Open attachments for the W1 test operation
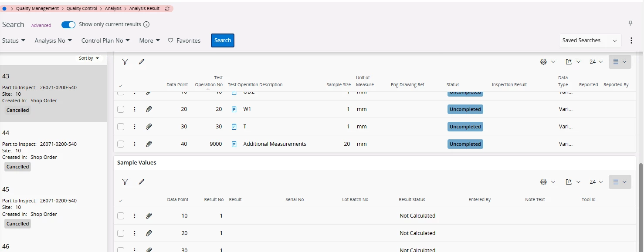The height and width of the screenshot is (252, 644). [x=149, y=109]
